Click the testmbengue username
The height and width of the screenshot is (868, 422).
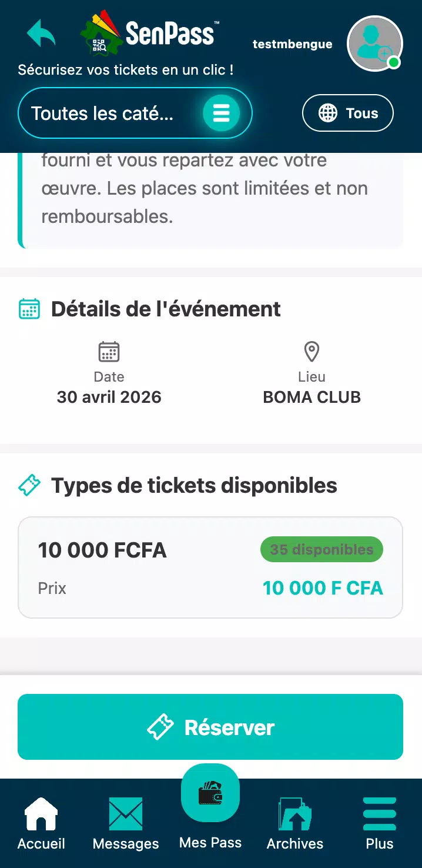pos(292,44)
